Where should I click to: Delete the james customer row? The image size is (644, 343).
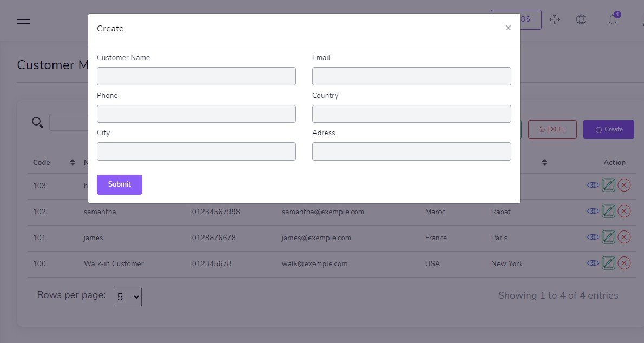624,237
